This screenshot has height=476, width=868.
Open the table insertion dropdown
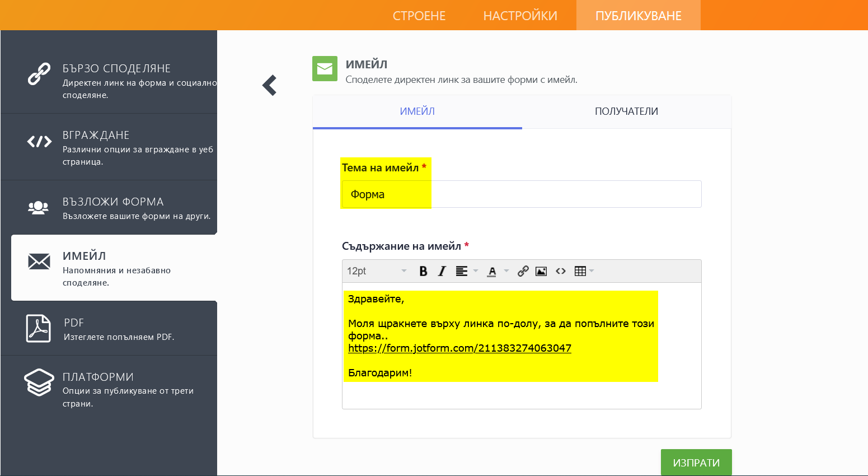[x=591, y=271]
